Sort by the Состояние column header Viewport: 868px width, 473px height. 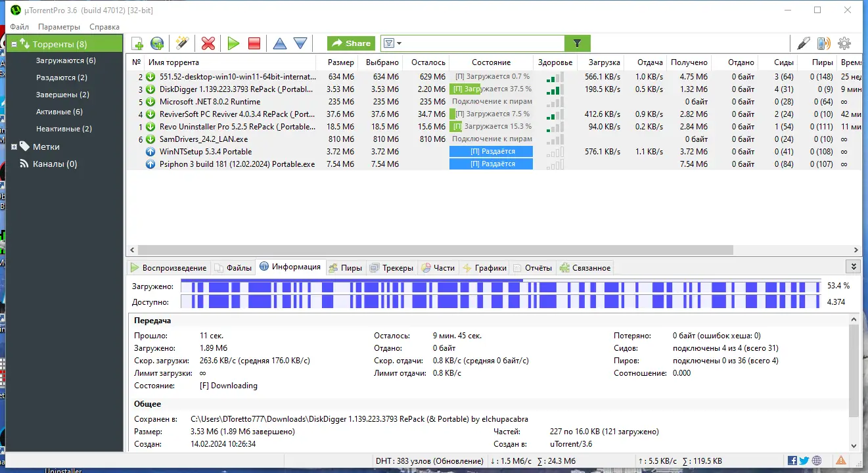pos(491,62)
